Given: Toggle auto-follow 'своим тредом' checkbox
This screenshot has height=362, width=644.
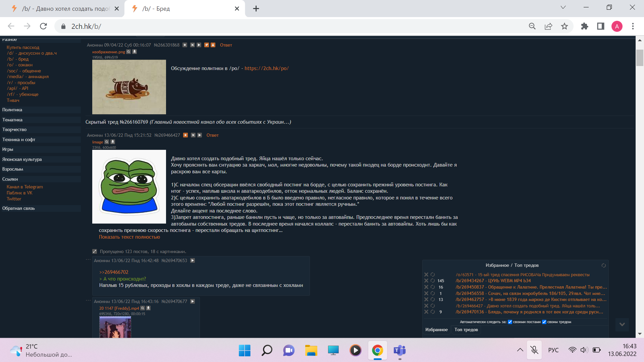Looking at the screenshot, I should pyautogui.click(x=544, y=322).
